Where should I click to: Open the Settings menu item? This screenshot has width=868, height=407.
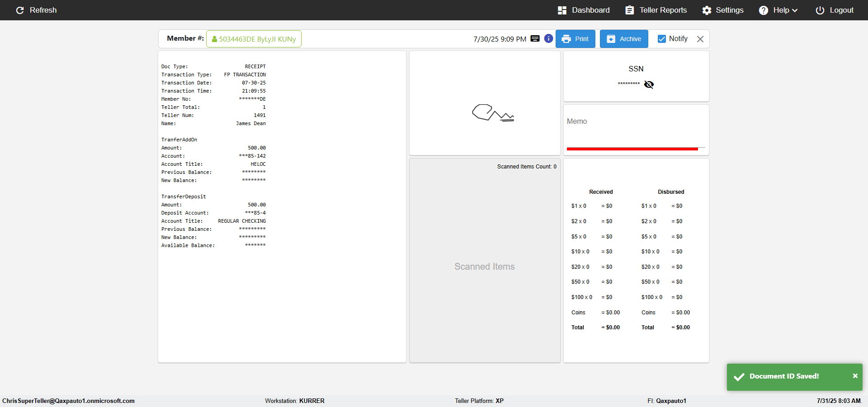[x=722, y=10]
